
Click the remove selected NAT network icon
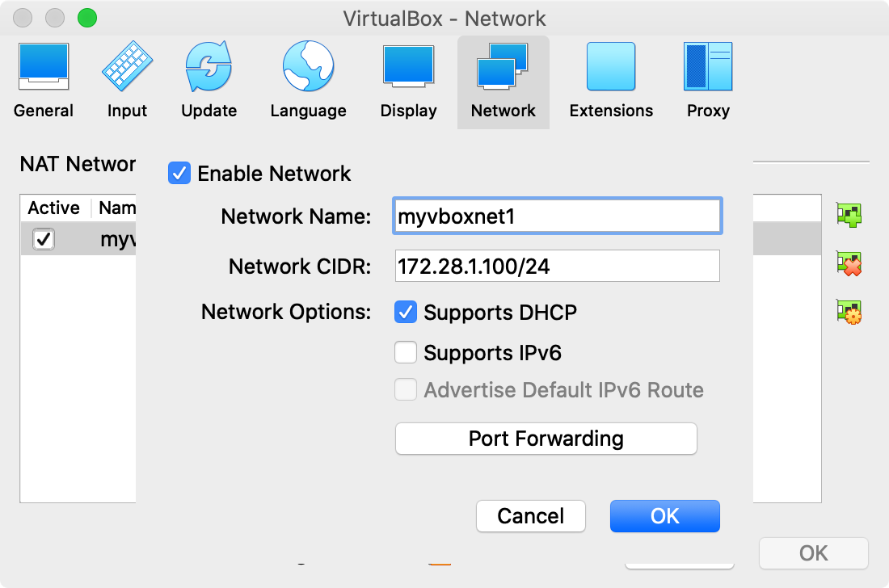click(849, 263)
